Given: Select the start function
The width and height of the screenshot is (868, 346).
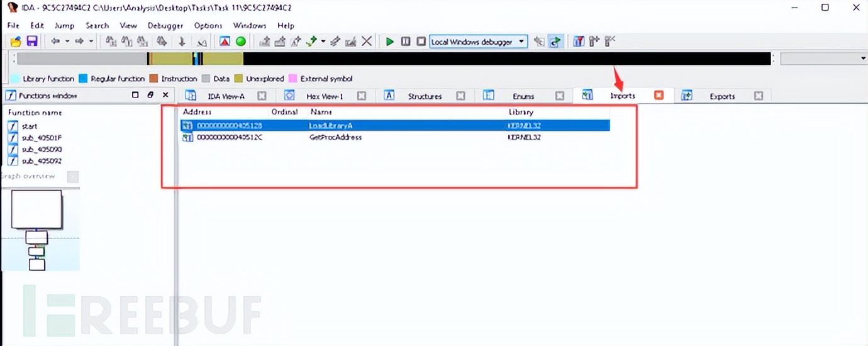Looking at the screenshot, I should 29,126.
